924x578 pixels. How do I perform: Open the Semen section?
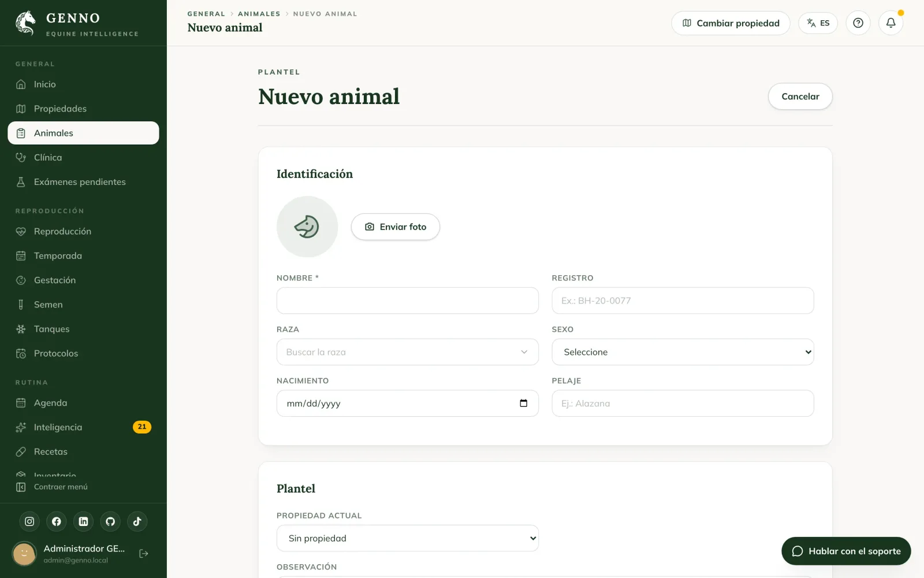tap(83, 305)
